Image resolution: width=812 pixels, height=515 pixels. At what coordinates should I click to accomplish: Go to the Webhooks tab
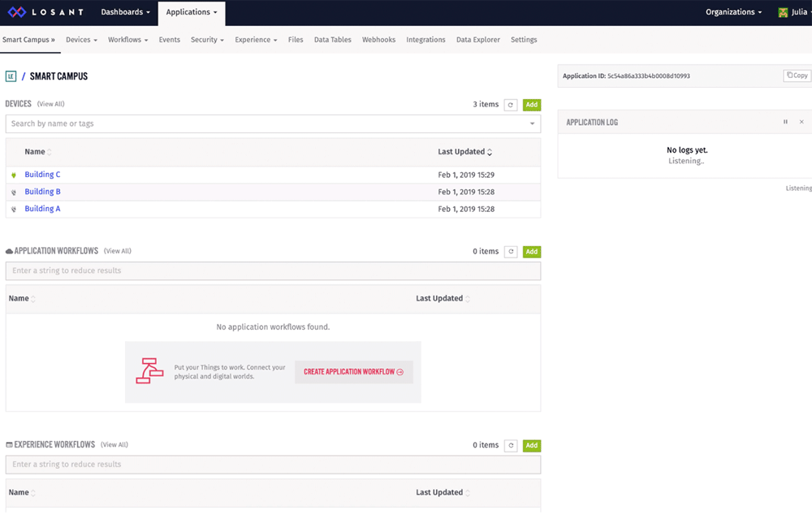pos(378,40)
